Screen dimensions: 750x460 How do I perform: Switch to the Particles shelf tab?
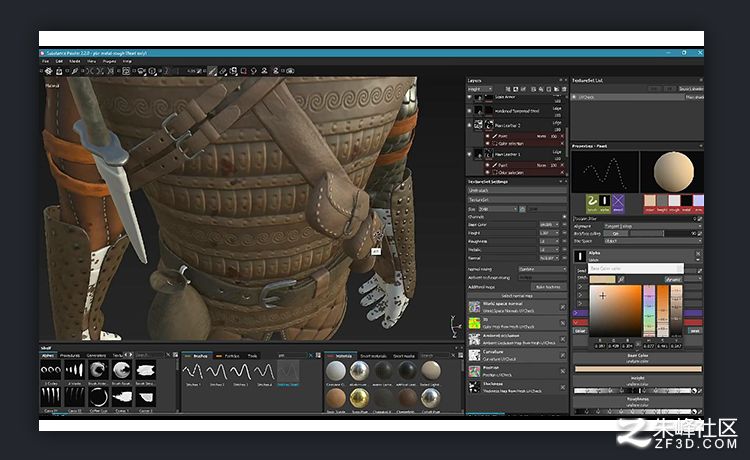[x=232, y=355]
